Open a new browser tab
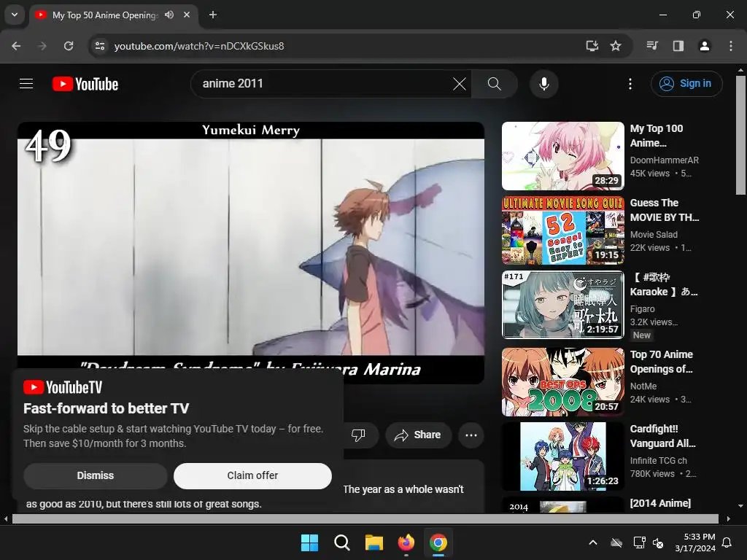 coord(213,15)
